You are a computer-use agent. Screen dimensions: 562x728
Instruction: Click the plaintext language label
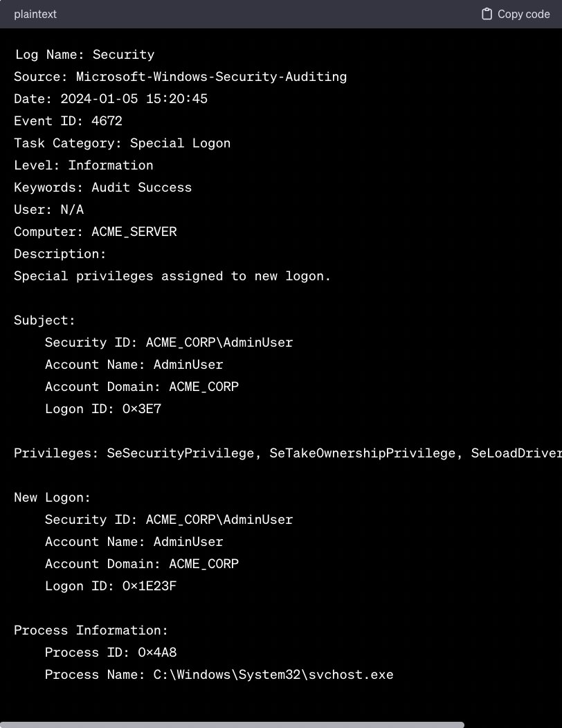(x=35, y=14)
